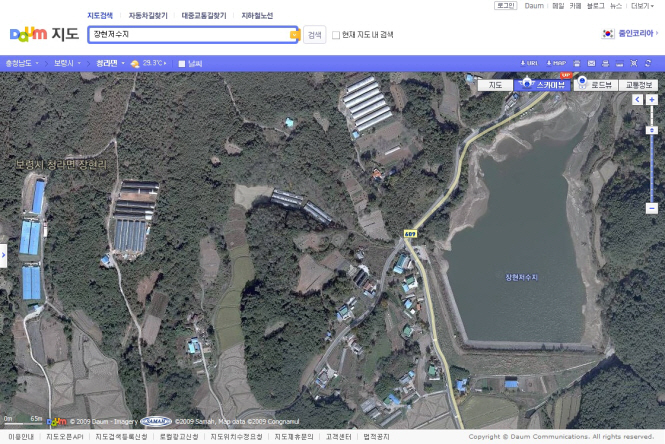665x444 pixels.
Task: Click the search input field
Action: 188,34
